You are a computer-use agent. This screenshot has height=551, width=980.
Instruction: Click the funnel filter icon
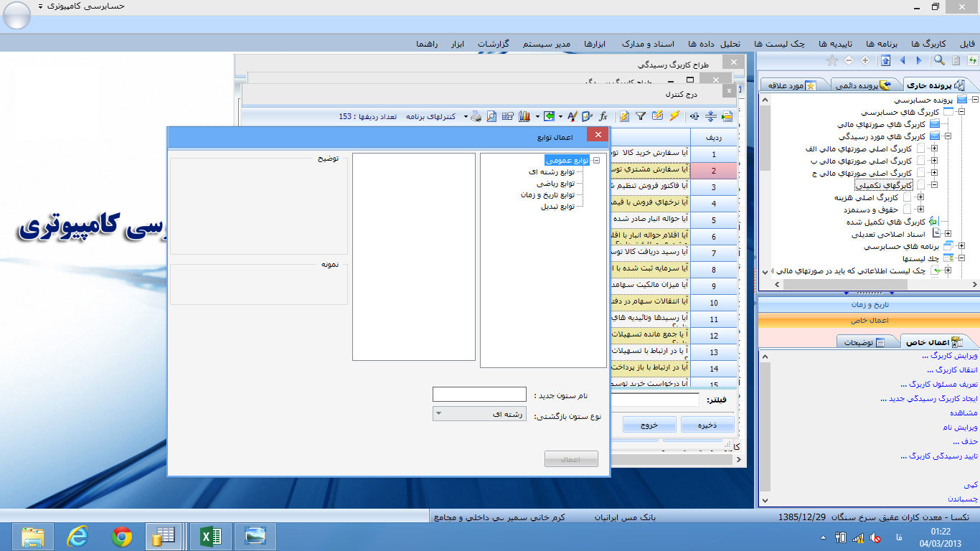click(x=641, y=116)
